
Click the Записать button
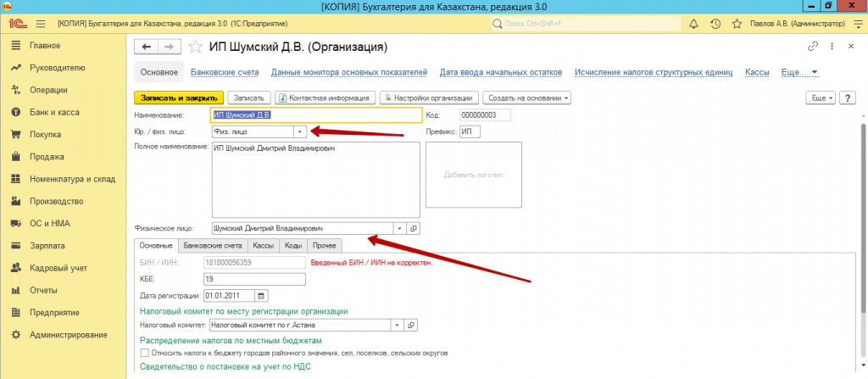(249, 98)
